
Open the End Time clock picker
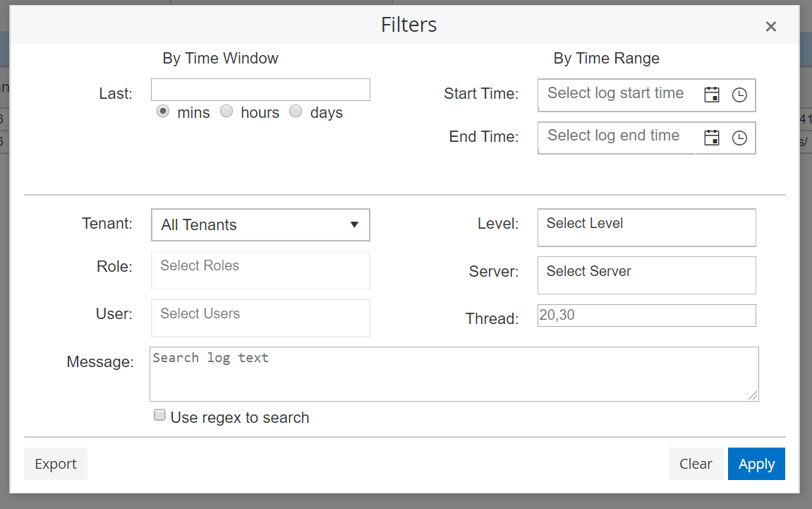739,138
